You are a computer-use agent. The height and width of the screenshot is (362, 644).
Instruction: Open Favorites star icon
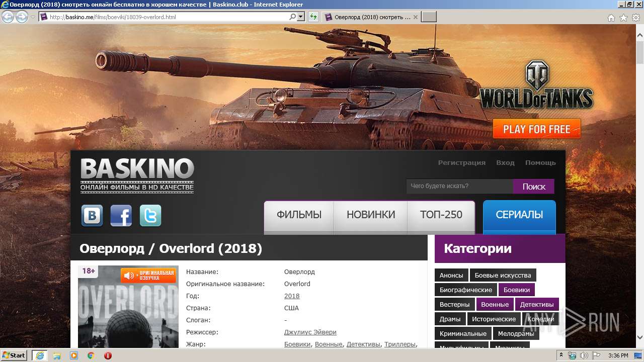tap(623, 18)
